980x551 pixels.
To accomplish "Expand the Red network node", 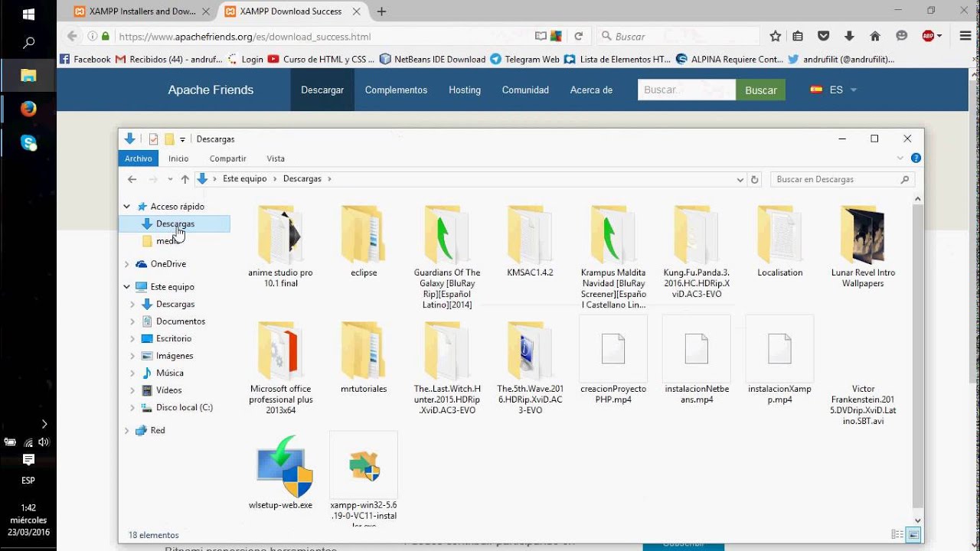I will tap(127, 431).
